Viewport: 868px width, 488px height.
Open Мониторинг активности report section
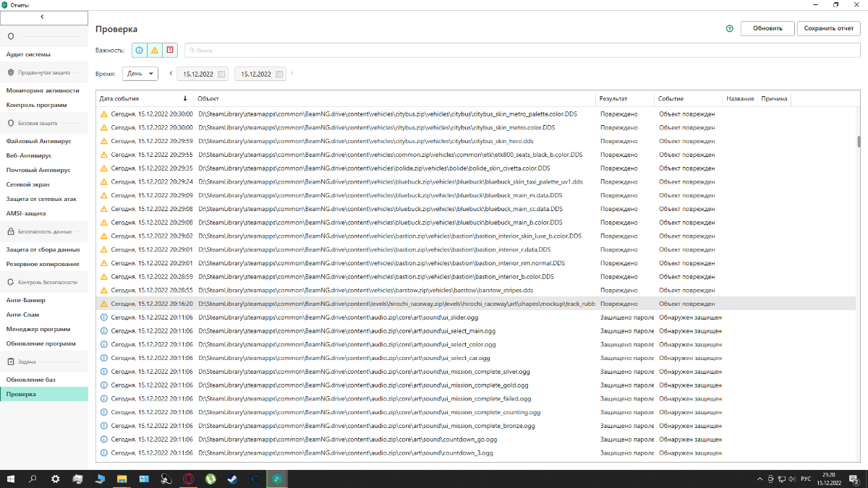[x=44, y=90]
